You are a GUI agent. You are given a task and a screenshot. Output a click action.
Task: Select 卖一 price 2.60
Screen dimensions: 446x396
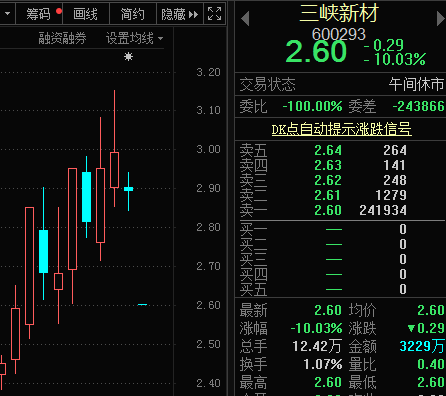[328, 210]
